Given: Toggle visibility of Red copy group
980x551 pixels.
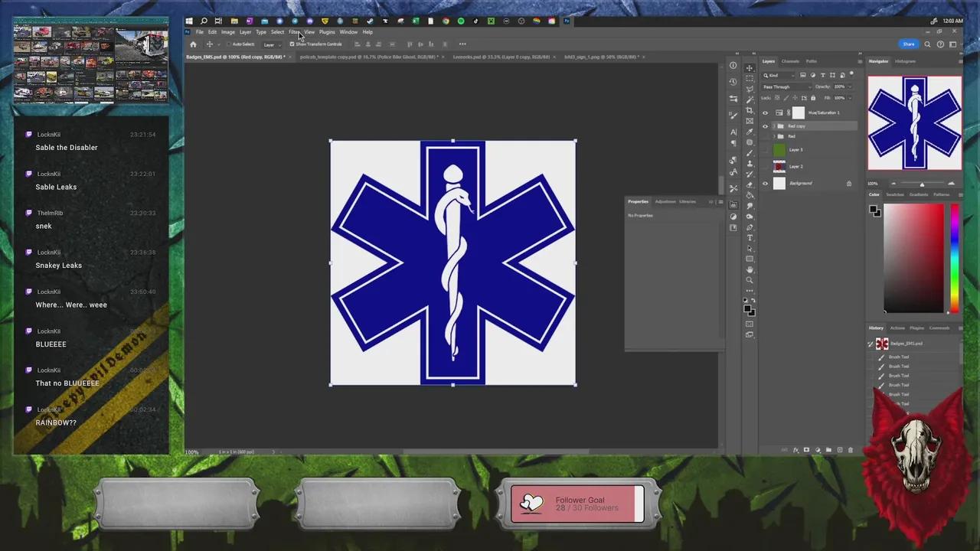Looking at the screenshot, I should (x=765, y=126).
